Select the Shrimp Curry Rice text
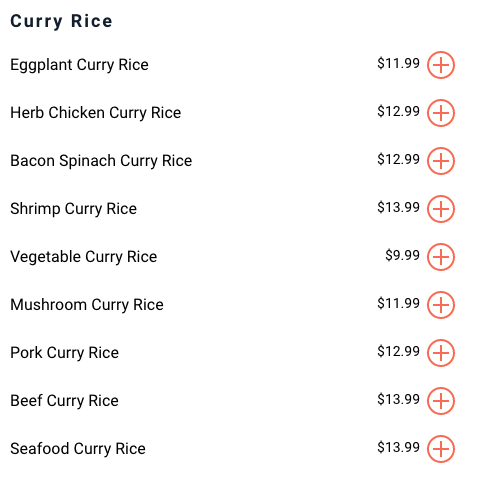Screen dimensions: 480x482 [x=73, y=209]
